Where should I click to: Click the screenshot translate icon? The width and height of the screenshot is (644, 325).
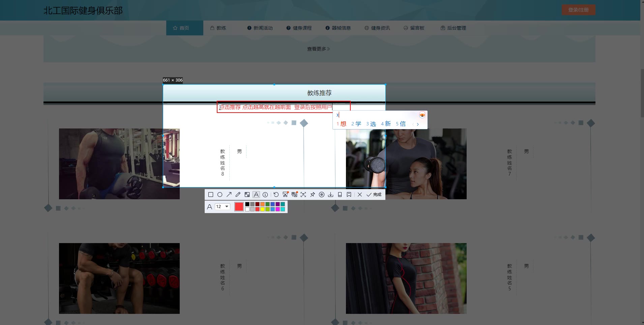click(294, 195)
